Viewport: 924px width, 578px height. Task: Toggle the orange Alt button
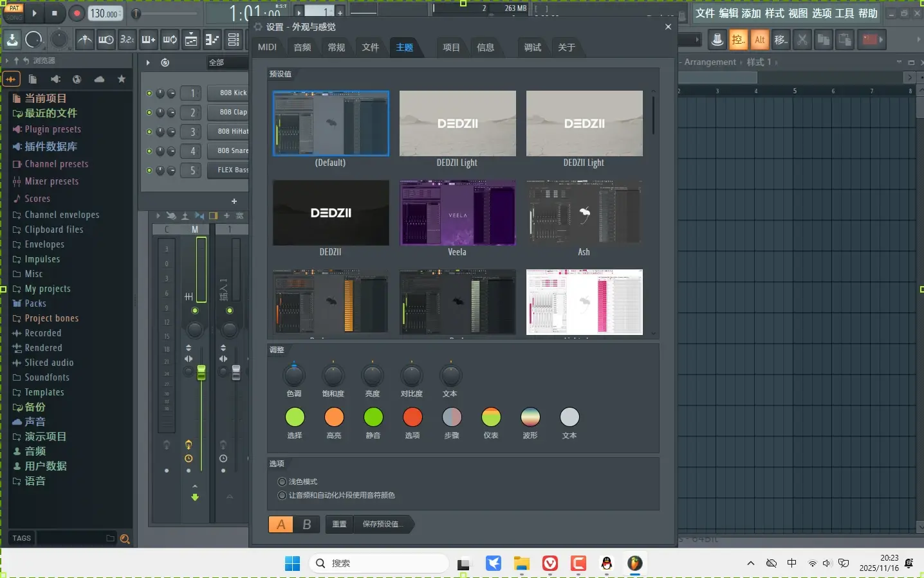(760, 40)
